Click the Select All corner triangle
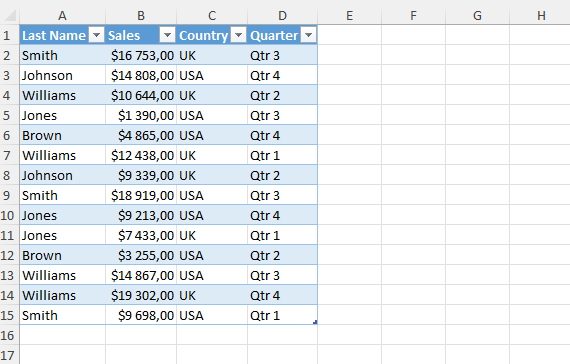This screenshot has height=364, width=570. [10, 16]
